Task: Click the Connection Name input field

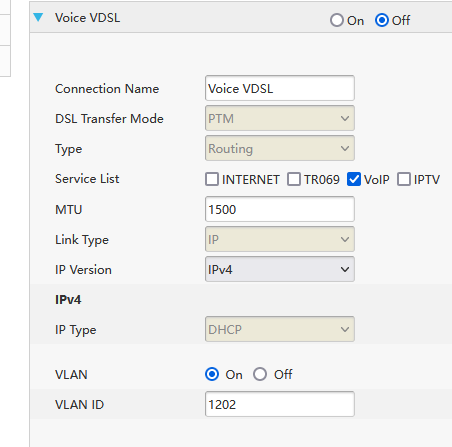Action: tap(280, 88)
